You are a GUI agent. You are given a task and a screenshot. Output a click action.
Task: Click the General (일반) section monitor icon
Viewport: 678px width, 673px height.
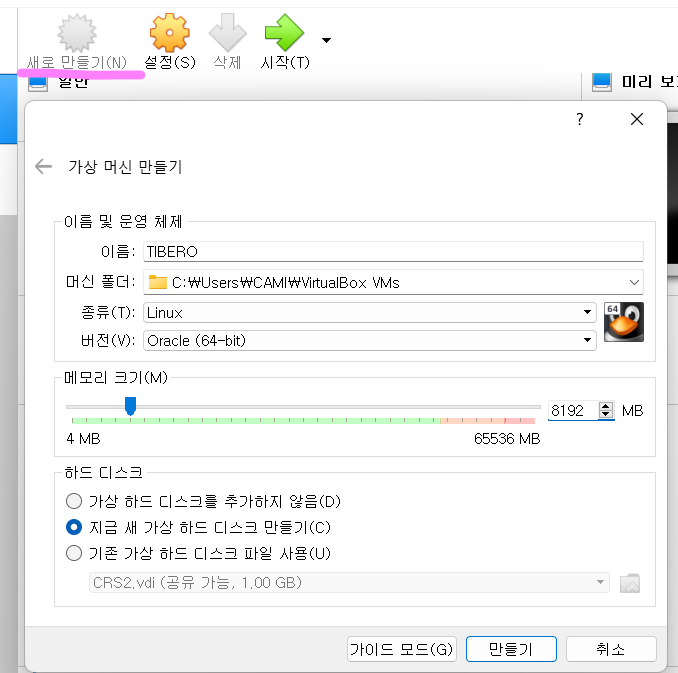(x=38, y=84)
